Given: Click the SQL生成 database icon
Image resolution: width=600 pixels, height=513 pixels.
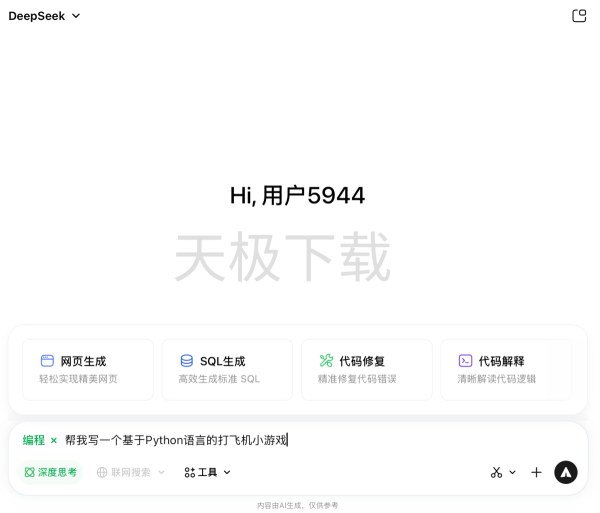Looking at the screenshot, I should [187, 361].
